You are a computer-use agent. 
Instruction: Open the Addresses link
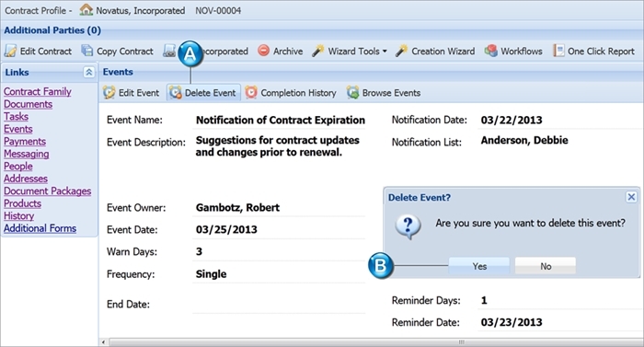(26, 179)
